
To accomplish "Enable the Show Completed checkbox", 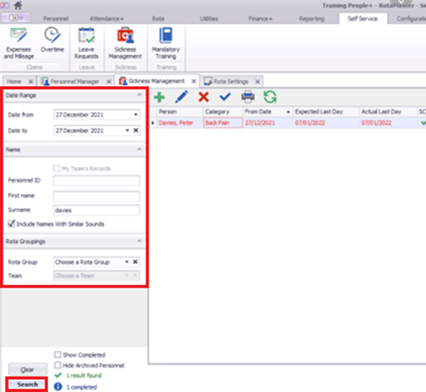I will tap(58, 355).
